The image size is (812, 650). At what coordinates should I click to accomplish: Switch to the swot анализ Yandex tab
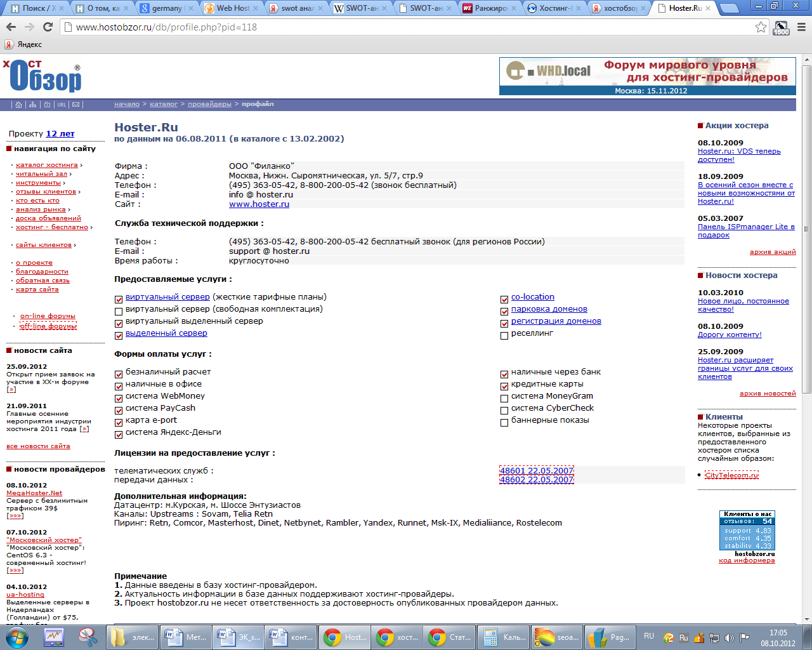[296, 8]
